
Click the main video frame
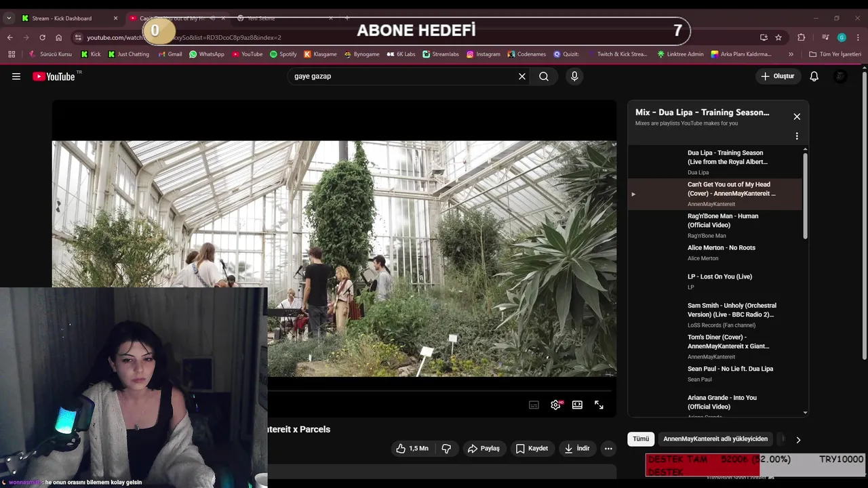point(334,258)
